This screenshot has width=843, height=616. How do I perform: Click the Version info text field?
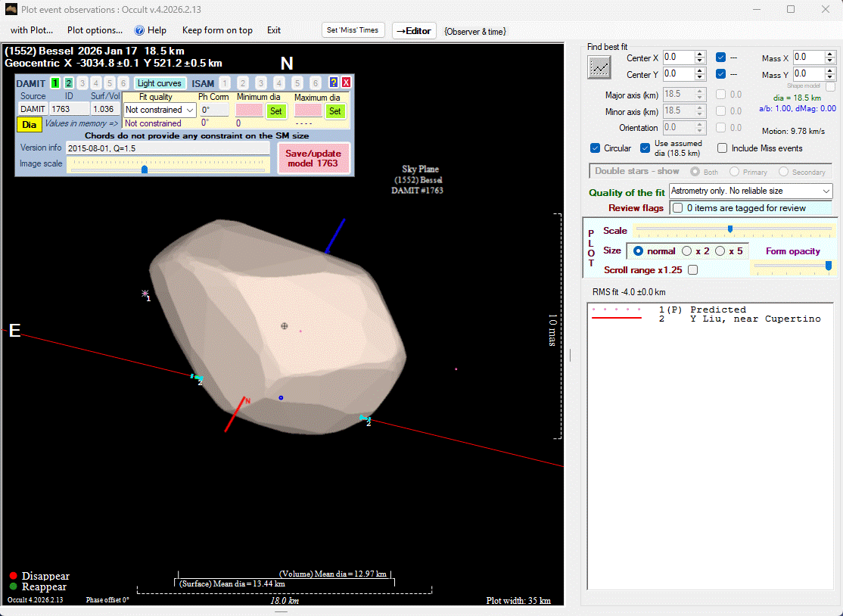click(x=167, y=148)
